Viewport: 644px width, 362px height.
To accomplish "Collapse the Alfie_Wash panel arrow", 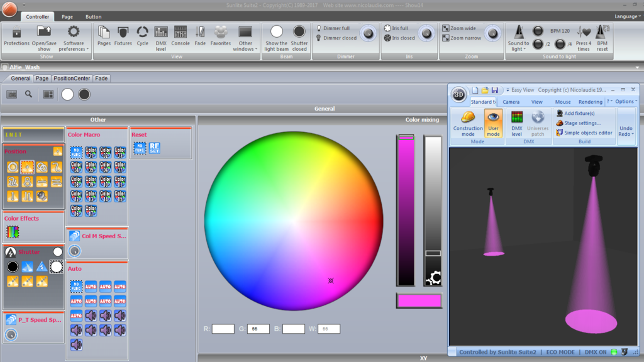I will coord(637,67).
